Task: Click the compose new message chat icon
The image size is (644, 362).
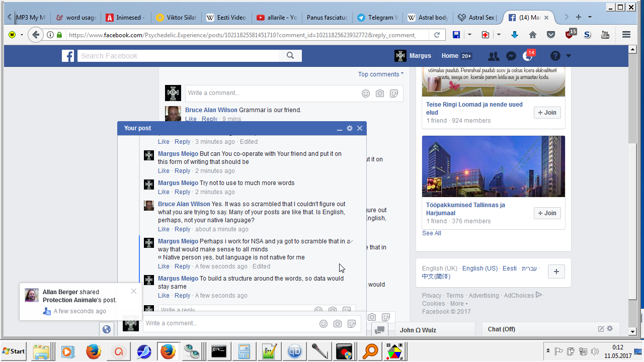Action: (601, 329)
